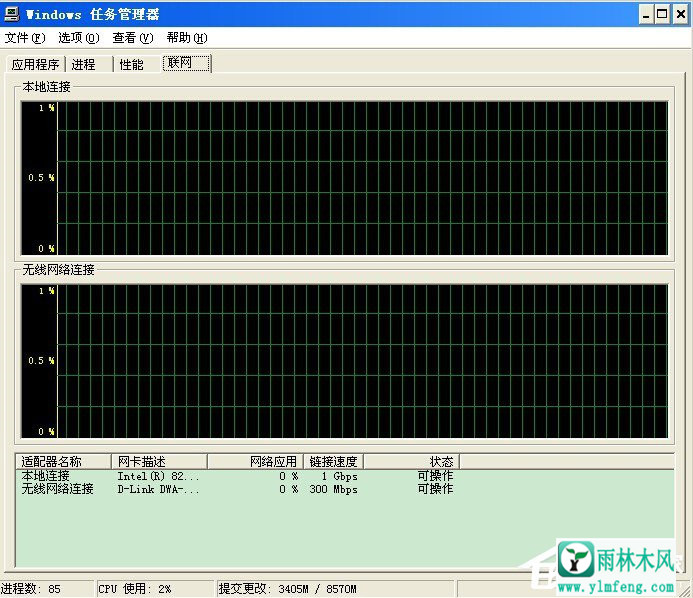
Task: Switch to the 性能 tab
Action: coord(136,65)
